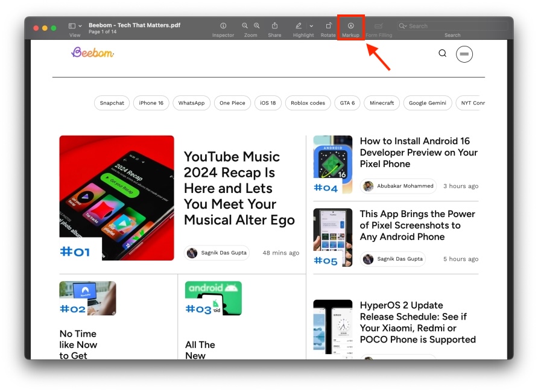Select the WhatsApp topic pill
The width and height of the screenshot is (538, 392).
pyautogui.click(x=191, y=103)
